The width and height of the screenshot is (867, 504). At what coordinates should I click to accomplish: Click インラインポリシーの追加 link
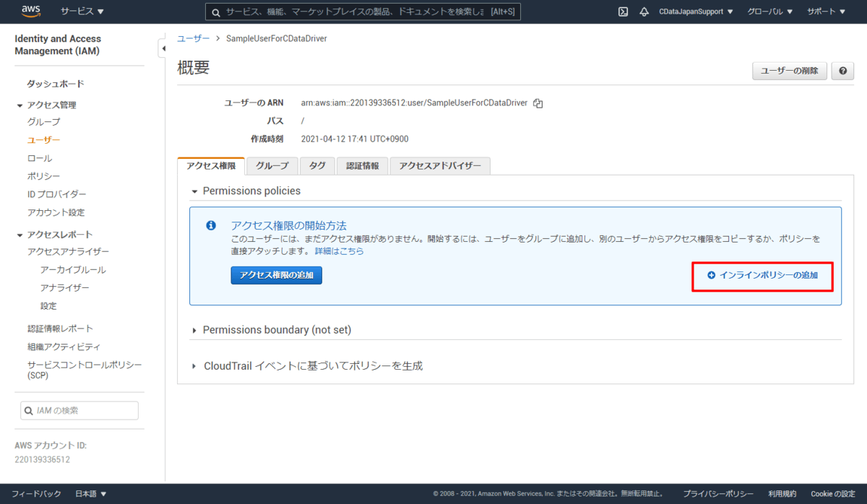point(763,276)
